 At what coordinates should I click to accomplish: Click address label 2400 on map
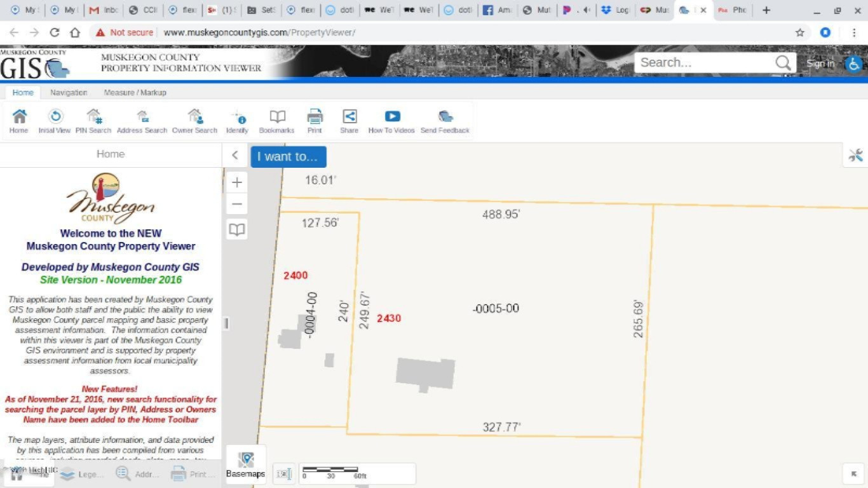[295, 275]
